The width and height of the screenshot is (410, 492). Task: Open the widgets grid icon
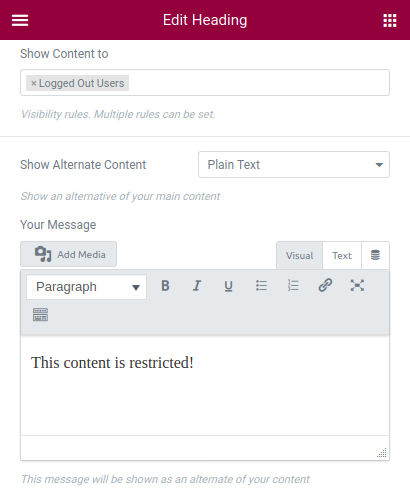click(390, 20)
